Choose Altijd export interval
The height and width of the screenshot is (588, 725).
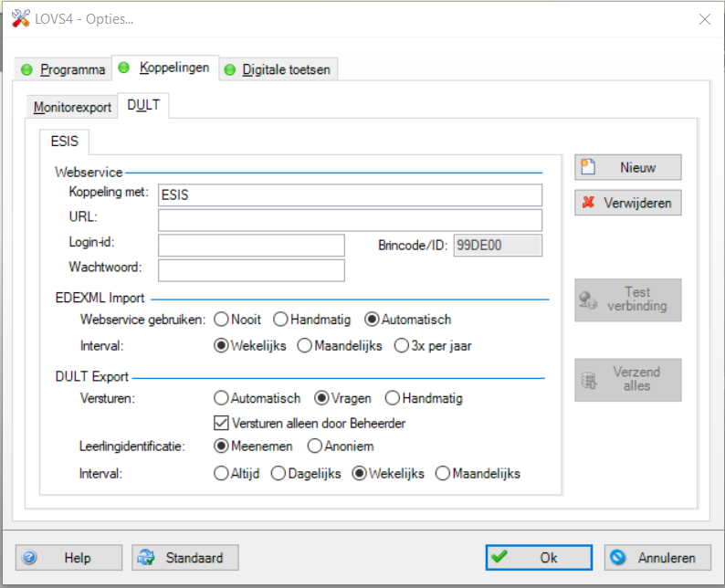pos(222,473)
